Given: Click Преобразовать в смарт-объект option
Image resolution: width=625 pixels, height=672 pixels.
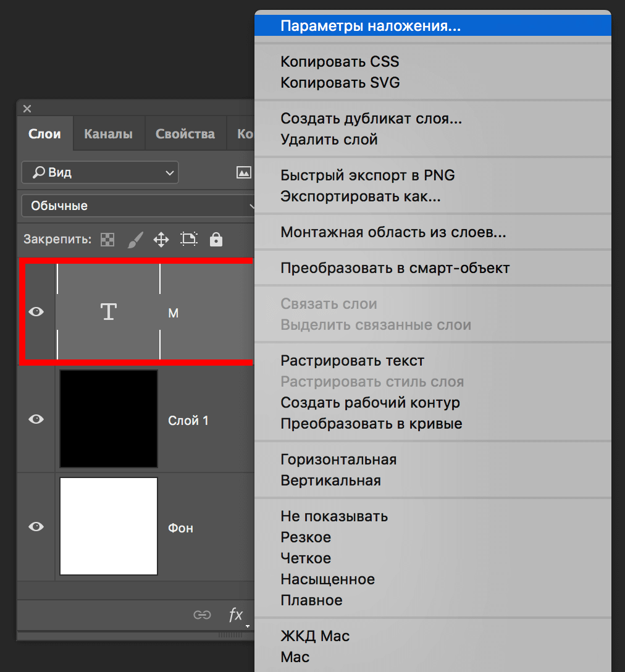Looking at the screenshot, I should point(395,268).
